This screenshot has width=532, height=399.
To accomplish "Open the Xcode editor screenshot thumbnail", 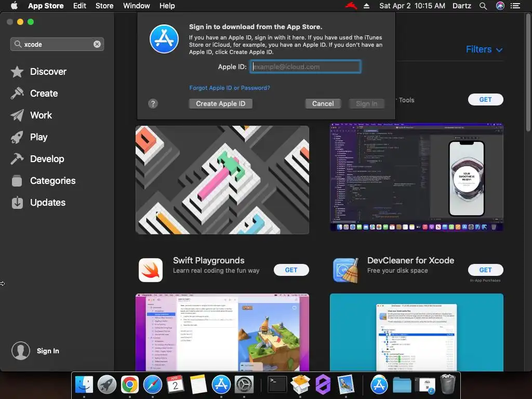I will [x=417, y=177].
